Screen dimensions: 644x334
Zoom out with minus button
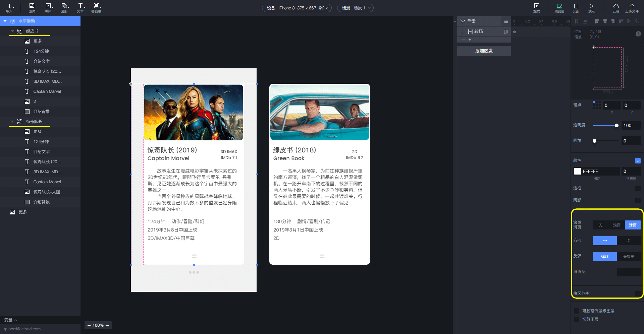tap(89, 325)
